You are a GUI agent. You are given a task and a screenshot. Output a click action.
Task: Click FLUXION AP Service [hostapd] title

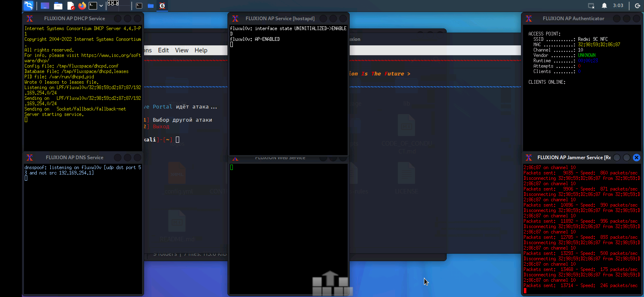click(x=280, y=19)
